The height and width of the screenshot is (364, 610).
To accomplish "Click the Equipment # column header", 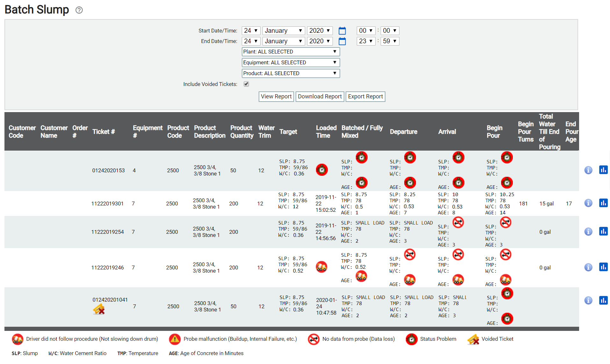I will tap(147, 132).
